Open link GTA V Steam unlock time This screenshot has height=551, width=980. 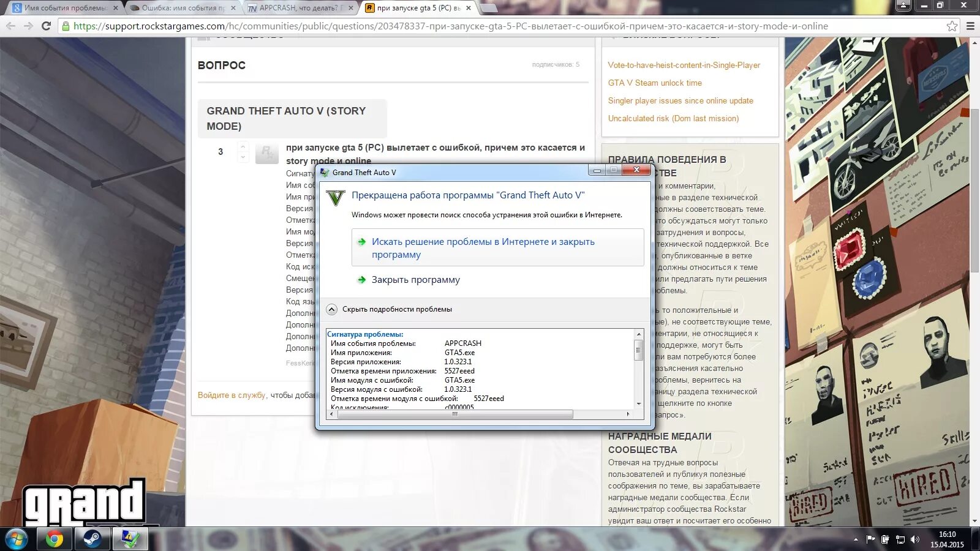[655, 83]
